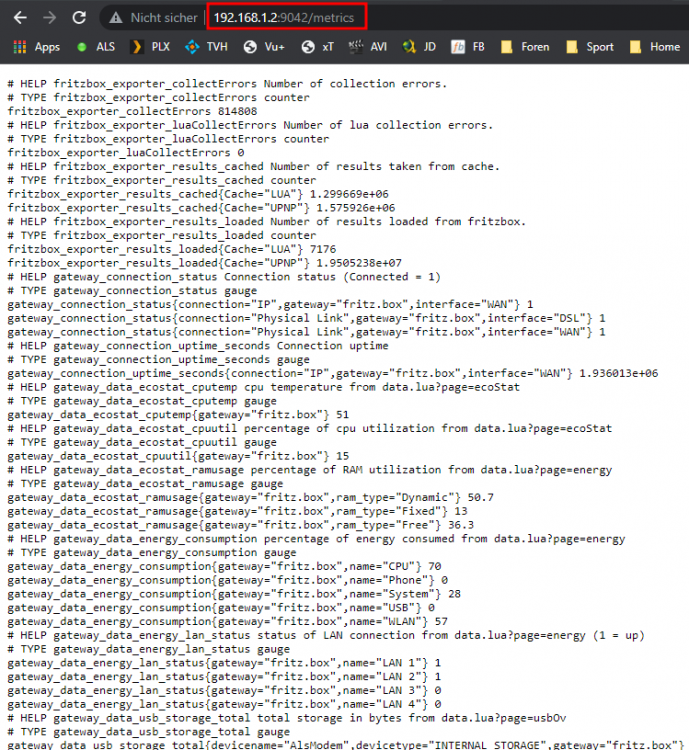This screenshot has width=689, height=750.
Task: Click lan_status name="LAN 3" line
Action: point(224,691)
